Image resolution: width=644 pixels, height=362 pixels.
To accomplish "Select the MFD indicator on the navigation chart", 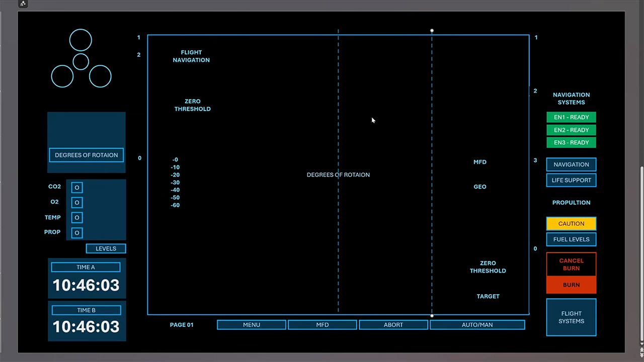I will tap(479, 162).
